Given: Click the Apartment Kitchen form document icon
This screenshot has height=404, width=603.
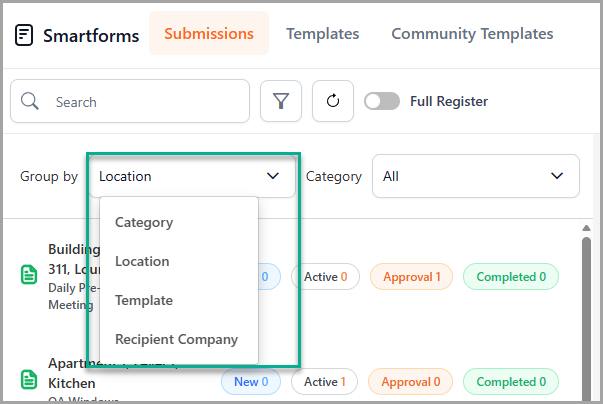Looking at the screenshot, I should pyautogui.click(x=28, y=381).
